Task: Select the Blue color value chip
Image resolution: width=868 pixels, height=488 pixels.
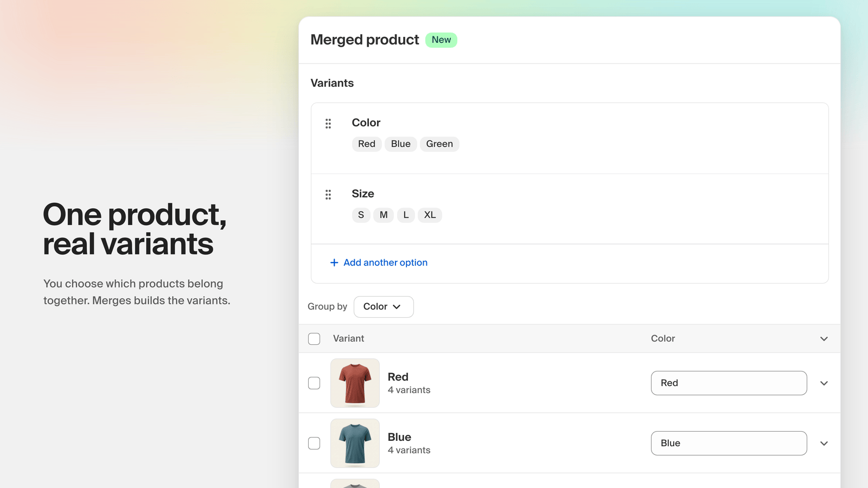Action: (x=401, y=144)
